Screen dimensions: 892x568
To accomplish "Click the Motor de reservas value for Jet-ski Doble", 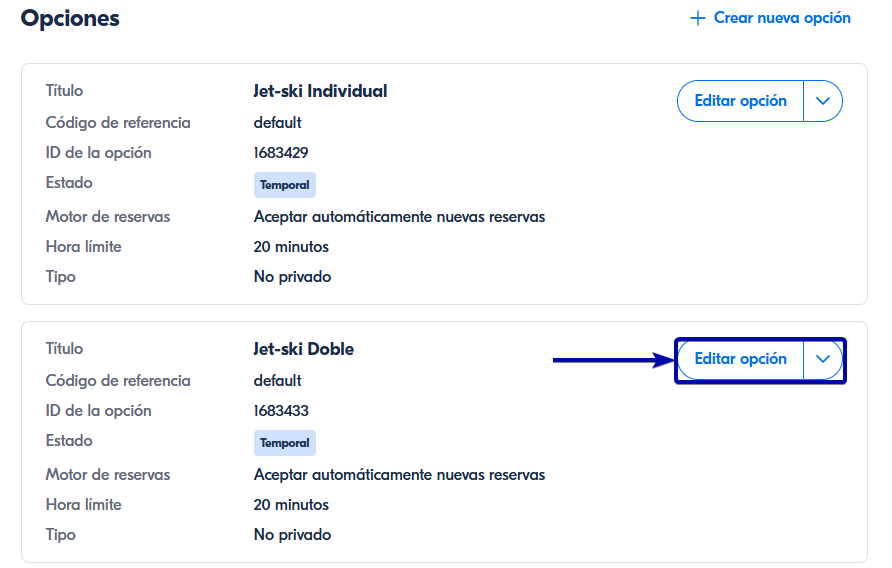I will [399, 475].
